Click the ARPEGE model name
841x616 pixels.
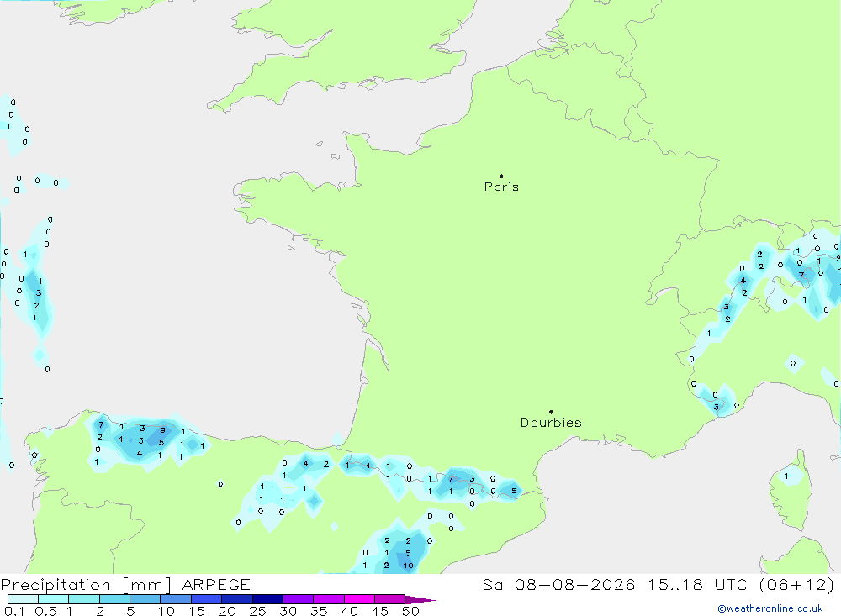pyautogui.click(x=215, y=584)
